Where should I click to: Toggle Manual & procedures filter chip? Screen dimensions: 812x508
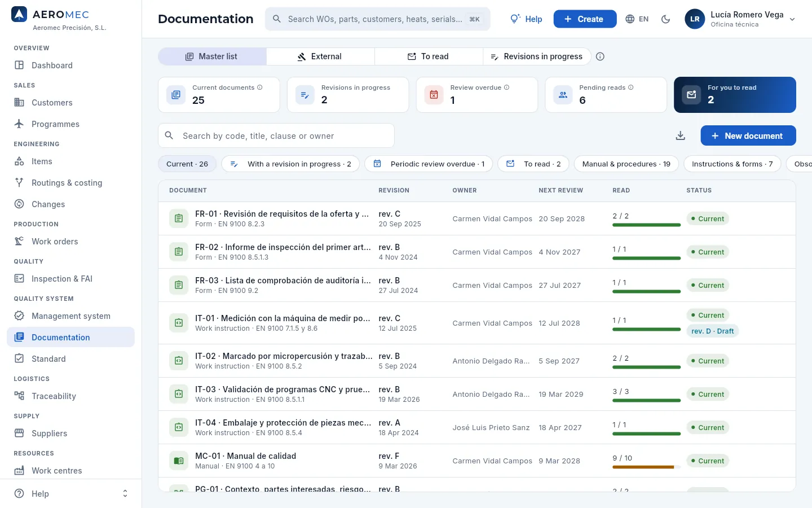626,164
